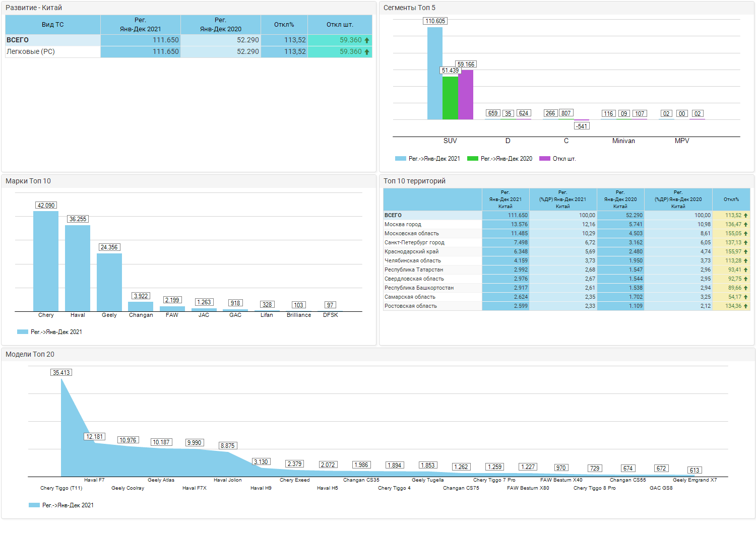Click the up arrow in Краснодарский край row

(x=746, y=252)
